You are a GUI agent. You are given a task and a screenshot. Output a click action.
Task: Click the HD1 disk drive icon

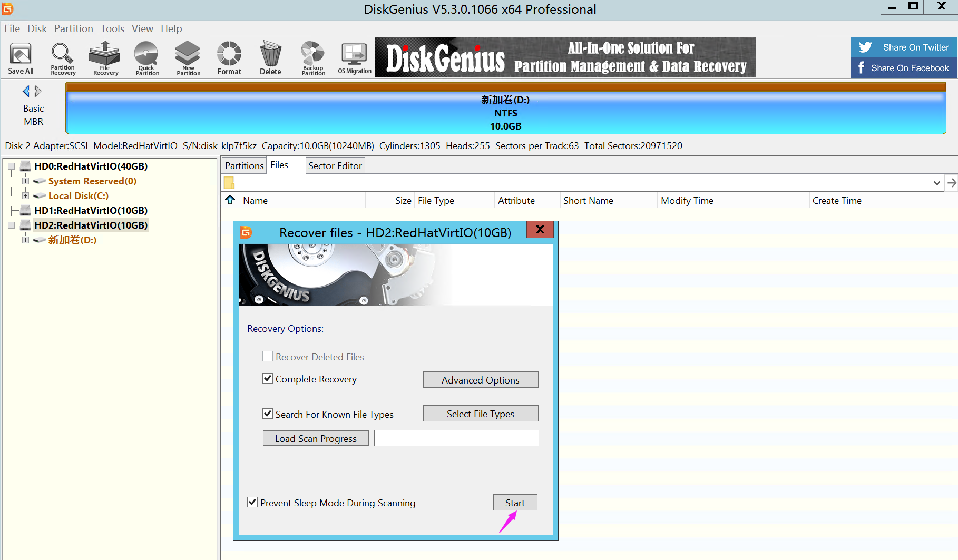click(x=25, y=211)
